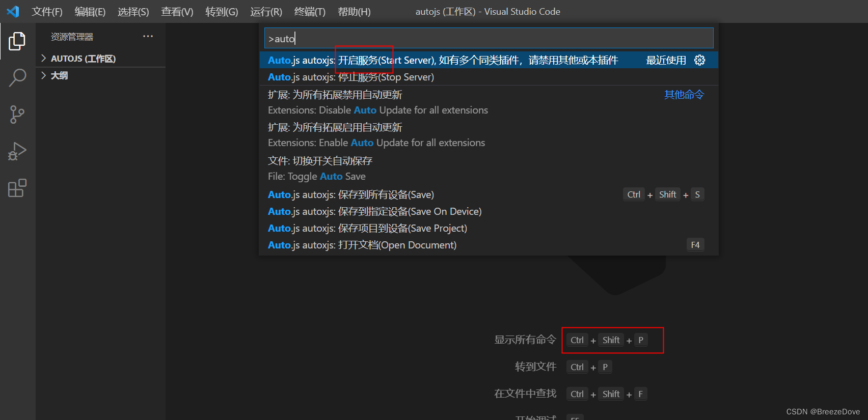Open the Extensions view icon
868x420 pixels.
coord(17,188)
